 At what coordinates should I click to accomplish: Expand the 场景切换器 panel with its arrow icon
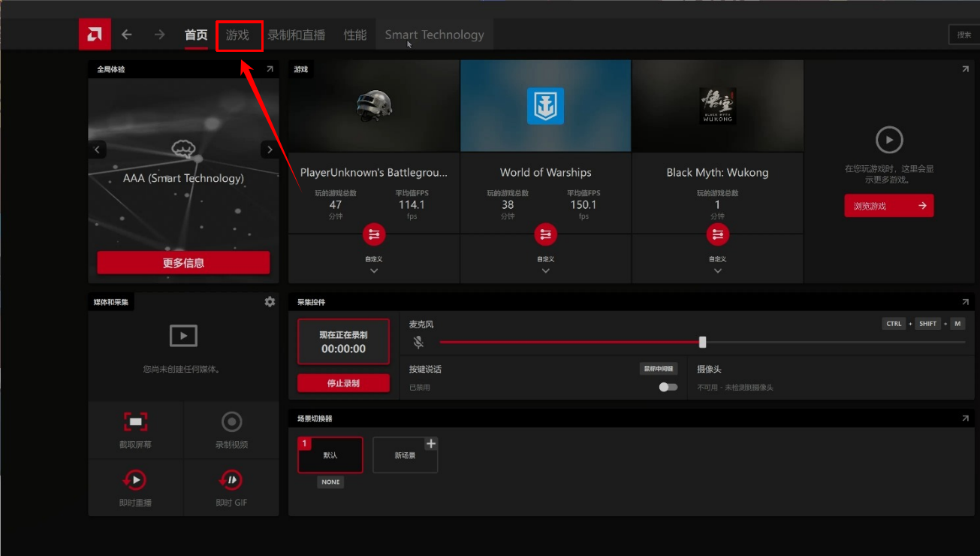(965, 419)
